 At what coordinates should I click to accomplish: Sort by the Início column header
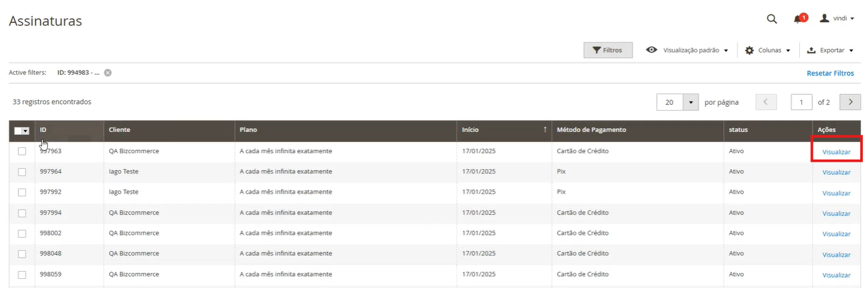pos(470,130)
